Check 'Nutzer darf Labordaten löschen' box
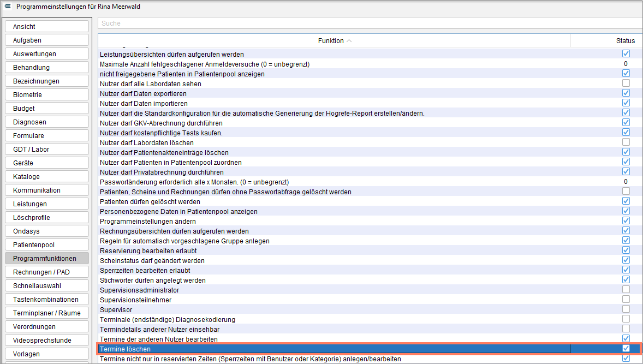This screenshot has height=364, width=643. 626,142
